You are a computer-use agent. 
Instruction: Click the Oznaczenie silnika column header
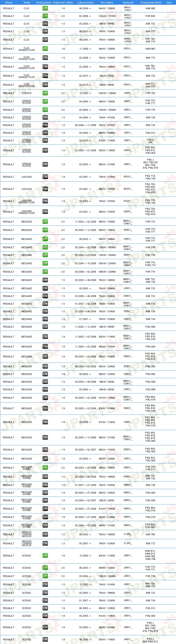point(151,2)
